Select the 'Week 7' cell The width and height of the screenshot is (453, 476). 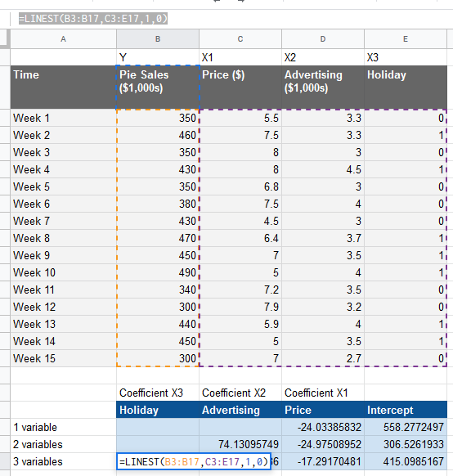tap(63, 221)
